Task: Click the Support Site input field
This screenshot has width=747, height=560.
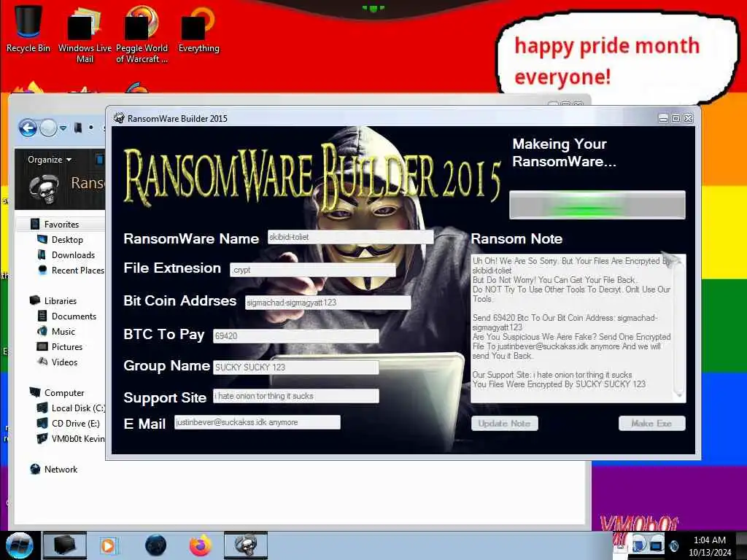Action: (296, 396)
